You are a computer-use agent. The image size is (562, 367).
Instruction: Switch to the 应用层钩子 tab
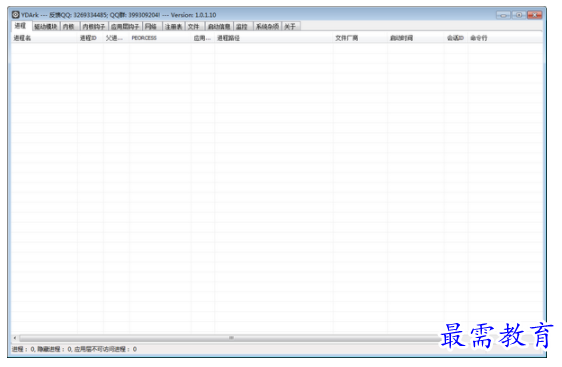coord(125,27)
